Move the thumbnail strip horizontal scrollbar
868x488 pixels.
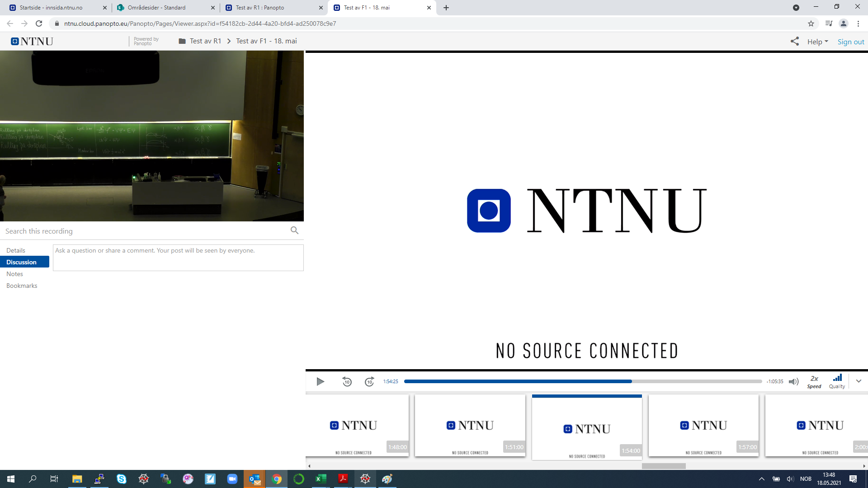point(664,466)
